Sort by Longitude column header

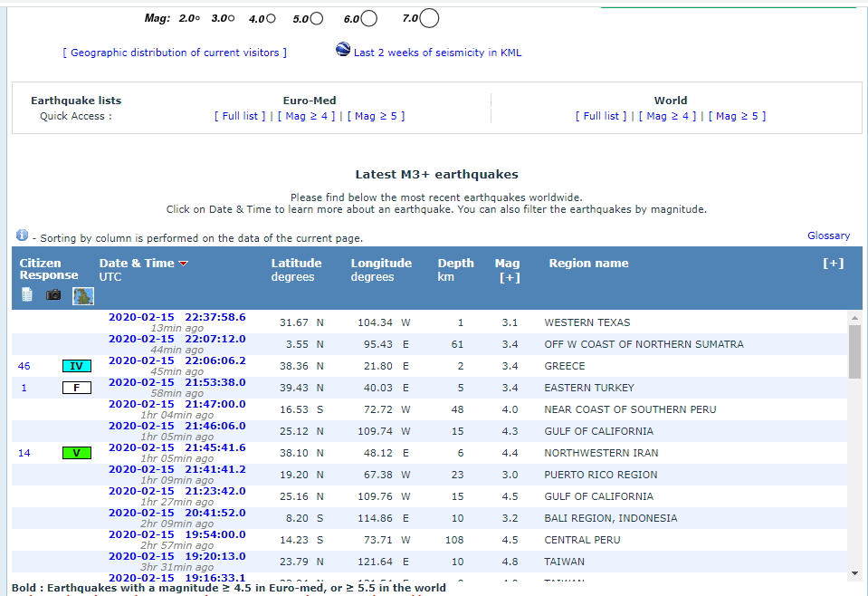[381, 263]
